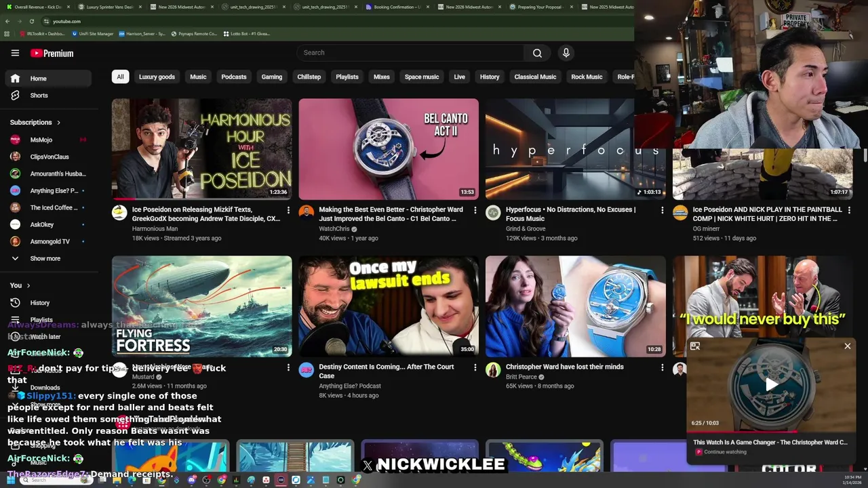Open Christopher Ward have lost their minds title
The width and height of the screenshot is (868, 488).
click(564, 367)
